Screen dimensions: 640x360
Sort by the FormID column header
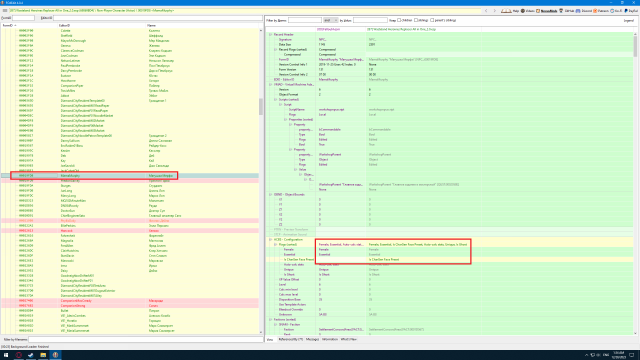[x=29, y=25]
